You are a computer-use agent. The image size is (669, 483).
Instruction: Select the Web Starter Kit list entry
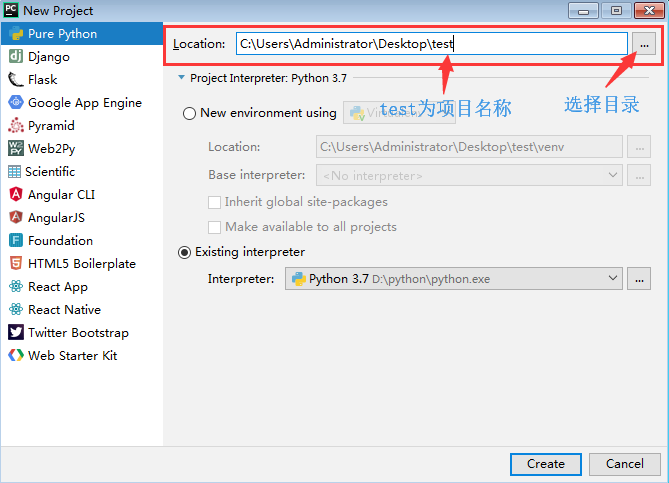point(82,356)
